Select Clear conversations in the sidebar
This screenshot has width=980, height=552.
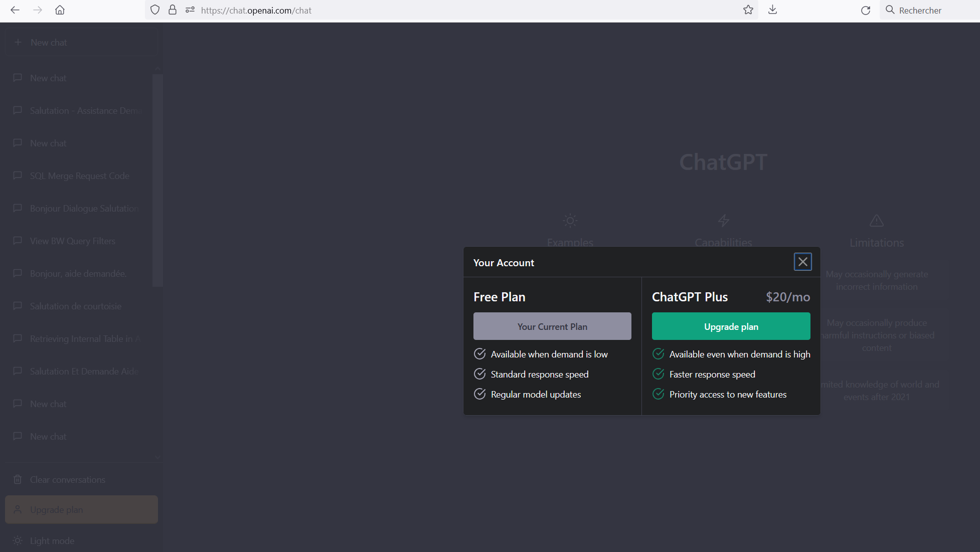point(82,480)
